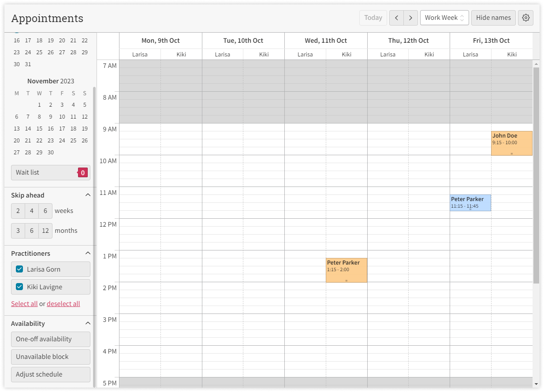This screenshot has height=392, width=544.
Task: Click the Unavailable block button
Action: 51,357
